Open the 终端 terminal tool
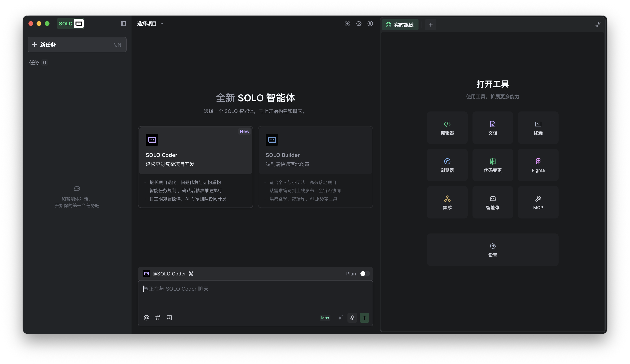The image size is (630, 364). [x=538, y=127]
